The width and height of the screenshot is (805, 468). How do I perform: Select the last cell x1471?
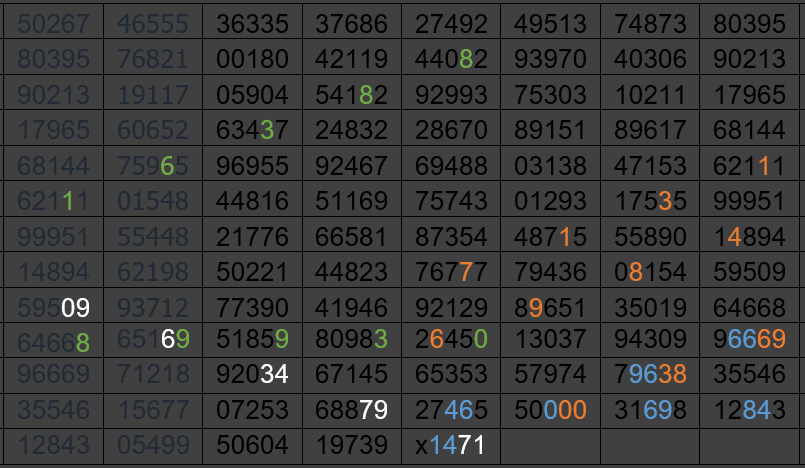[451, 445]
